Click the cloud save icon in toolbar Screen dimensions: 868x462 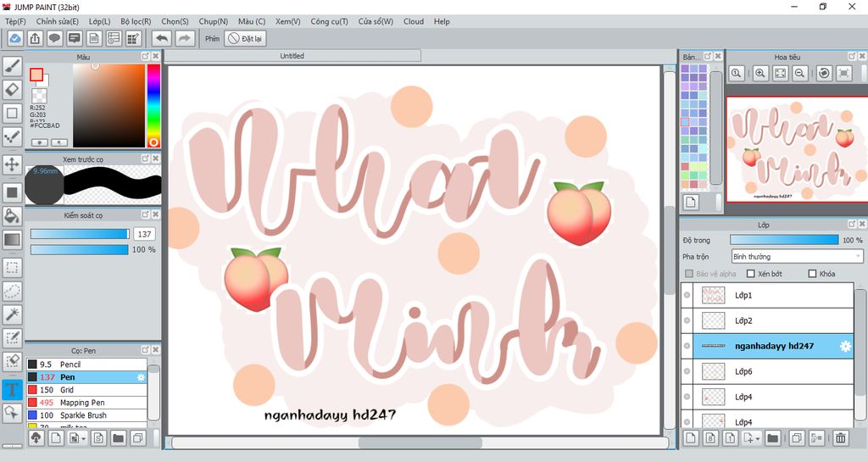point(15,39)
